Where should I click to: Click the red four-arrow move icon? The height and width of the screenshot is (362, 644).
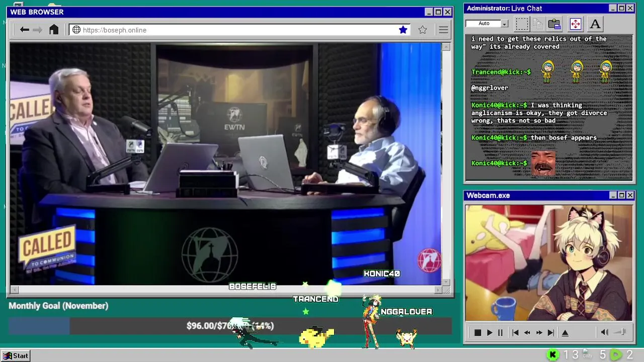click(575, 24)
